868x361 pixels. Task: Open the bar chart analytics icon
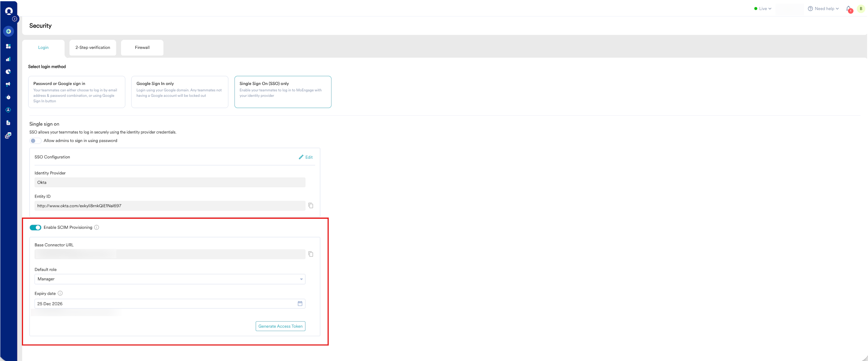(x=8, y=59)
